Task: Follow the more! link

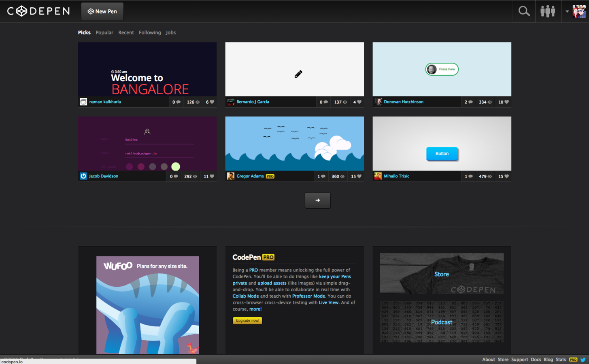Action: click(x=255, y=309)
